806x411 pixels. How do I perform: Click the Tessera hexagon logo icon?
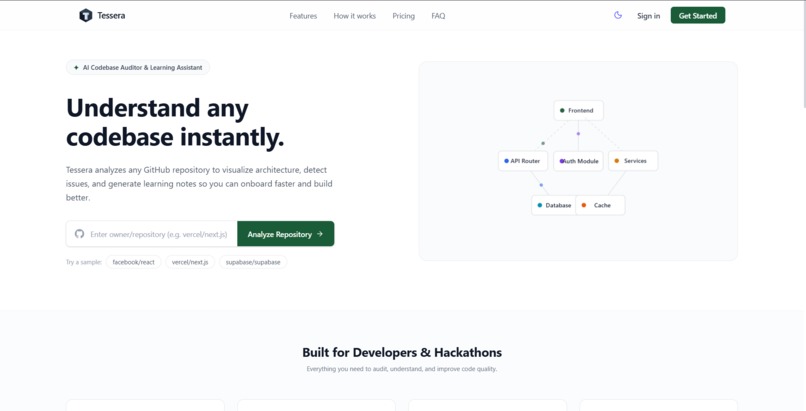(85, 15)
